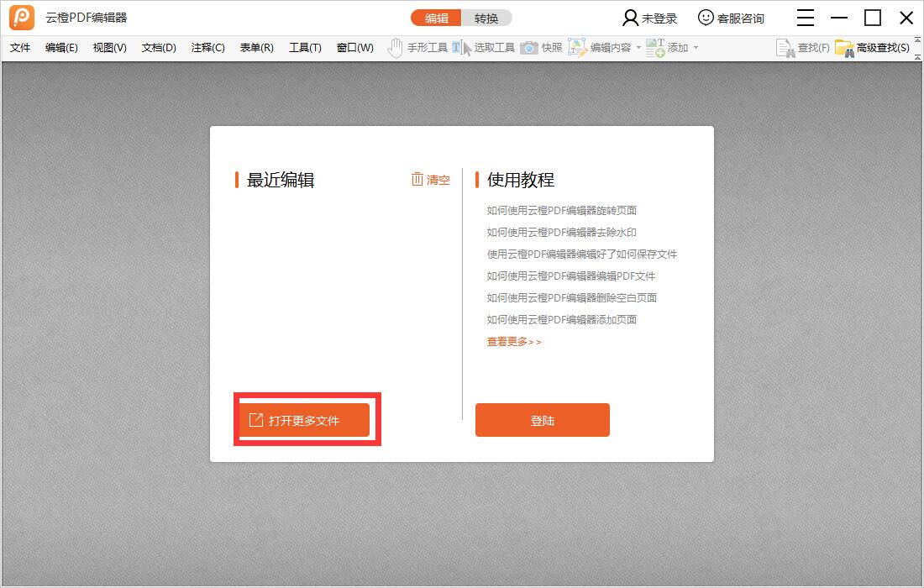Open the 查找(F) find tool
The width and height of the screenshot is (924, 588).
[x=802, y=48]
